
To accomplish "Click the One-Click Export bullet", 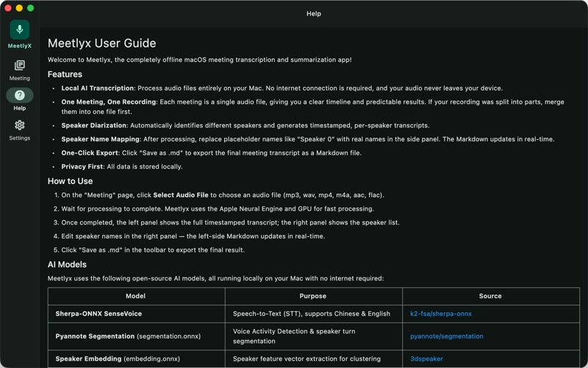I will [x=212, y=153].
